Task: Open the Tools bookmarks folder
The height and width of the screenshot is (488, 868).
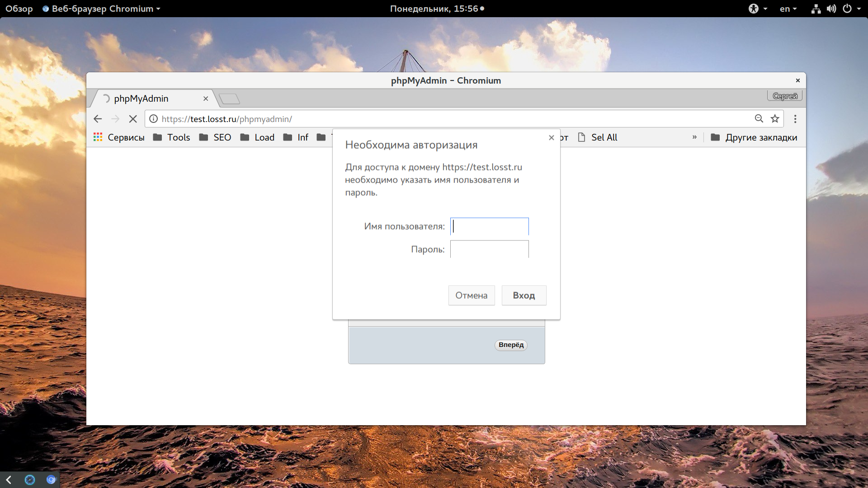Action: tap(172, 137)
